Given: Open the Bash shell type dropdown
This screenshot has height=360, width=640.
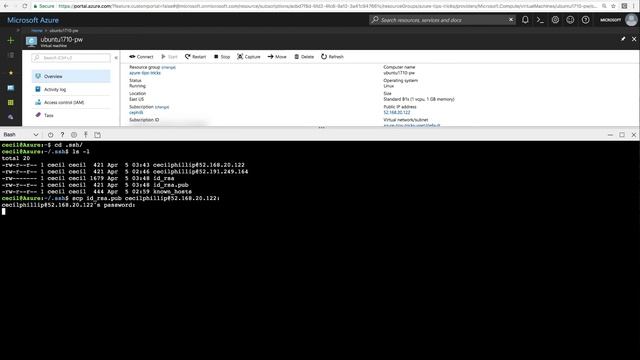Looking at the screenshot, I should point(21,135).
